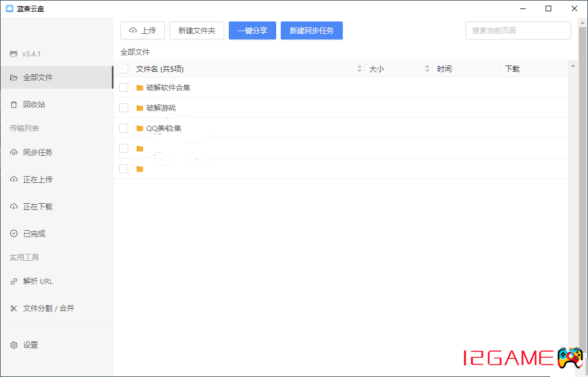Click the 搜索当前页面 search field

pos(518,30)
